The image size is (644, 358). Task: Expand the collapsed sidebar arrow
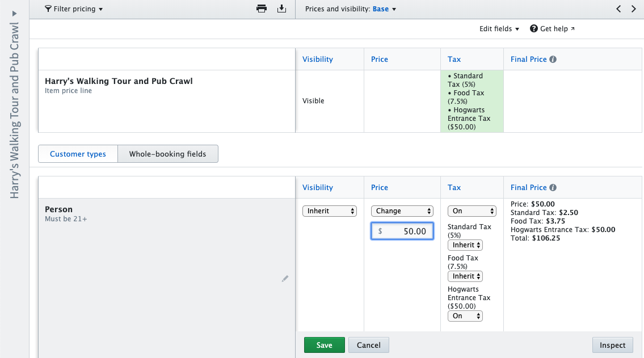[x=14, y=14]
